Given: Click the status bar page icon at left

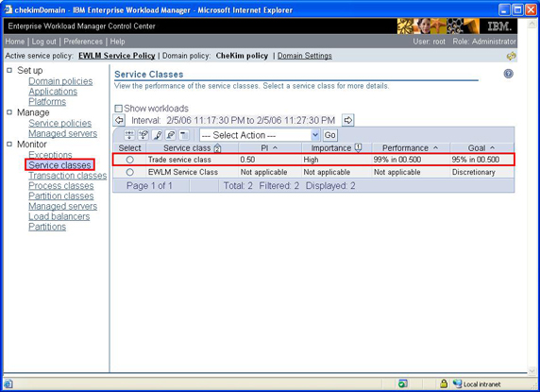Looking at the screenshot, I should (8, 383).
